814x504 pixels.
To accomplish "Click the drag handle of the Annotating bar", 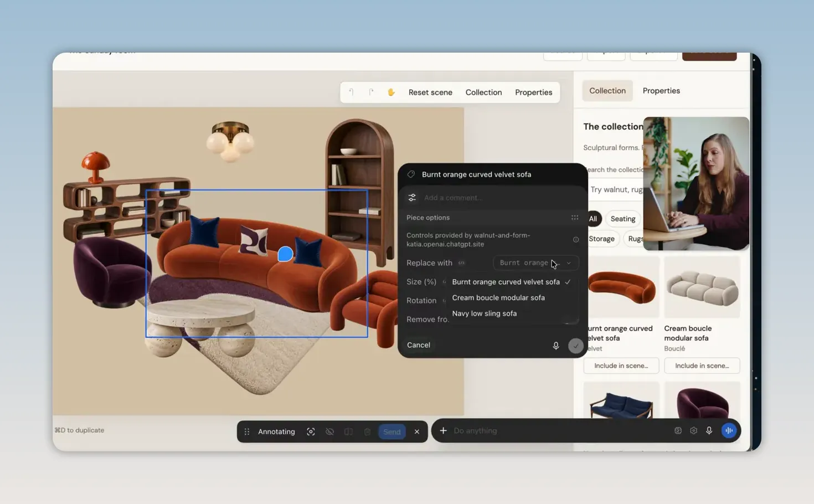I will pyautogui.click(x=247, y=431).
